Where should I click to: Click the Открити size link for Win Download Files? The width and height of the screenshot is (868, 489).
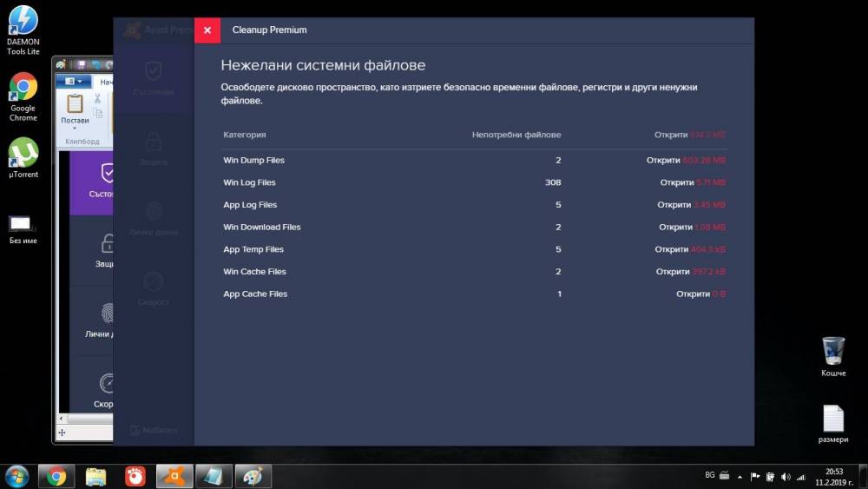(x=692, y=227)
